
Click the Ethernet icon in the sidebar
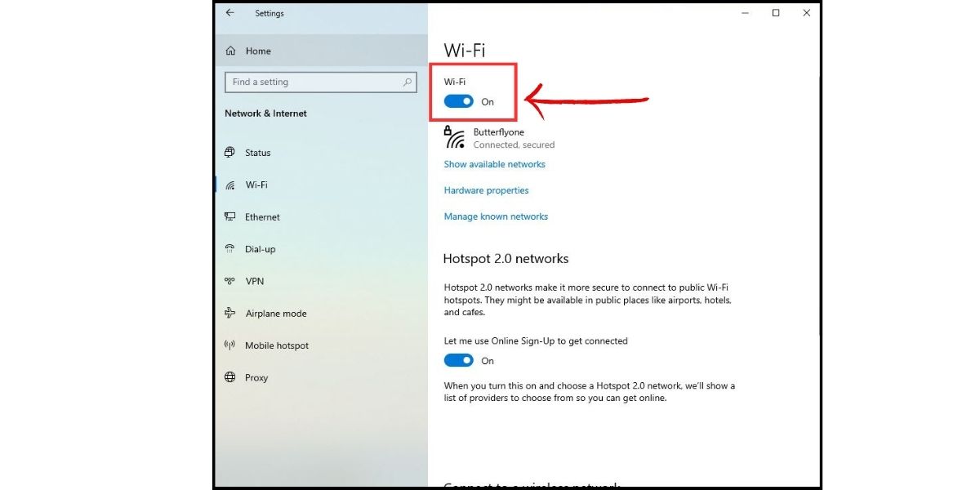click(229, 216)
